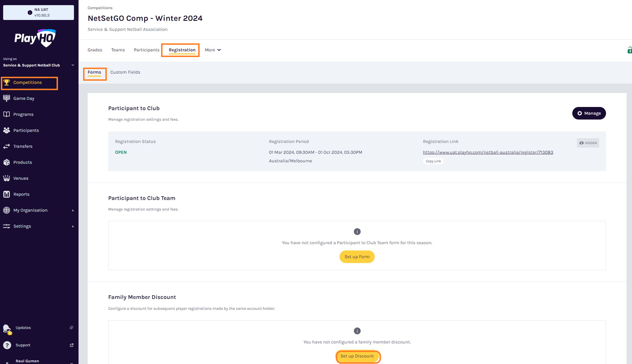
Task: Expand Settings with plus sign
Action: [73, 227]
